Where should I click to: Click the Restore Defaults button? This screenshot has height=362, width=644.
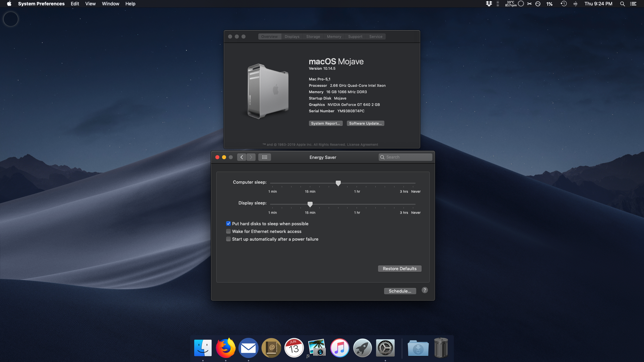[x=399, y=268]
